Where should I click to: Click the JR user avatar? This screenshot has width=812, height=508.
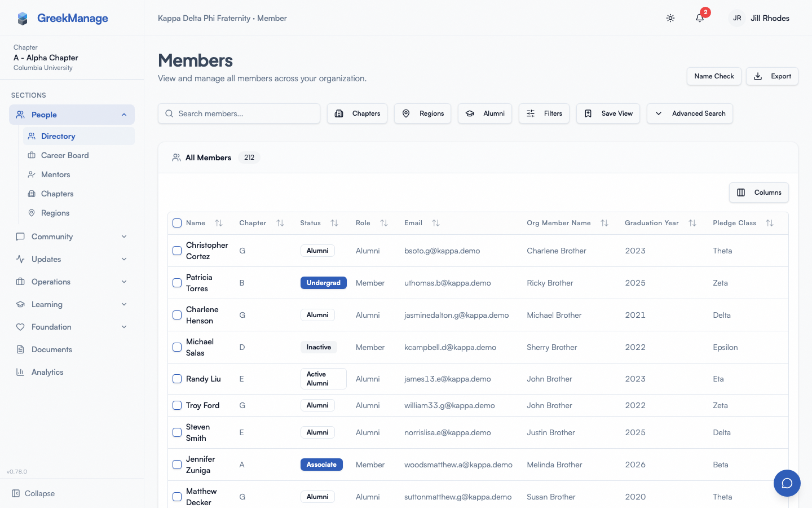pos(737,18)
